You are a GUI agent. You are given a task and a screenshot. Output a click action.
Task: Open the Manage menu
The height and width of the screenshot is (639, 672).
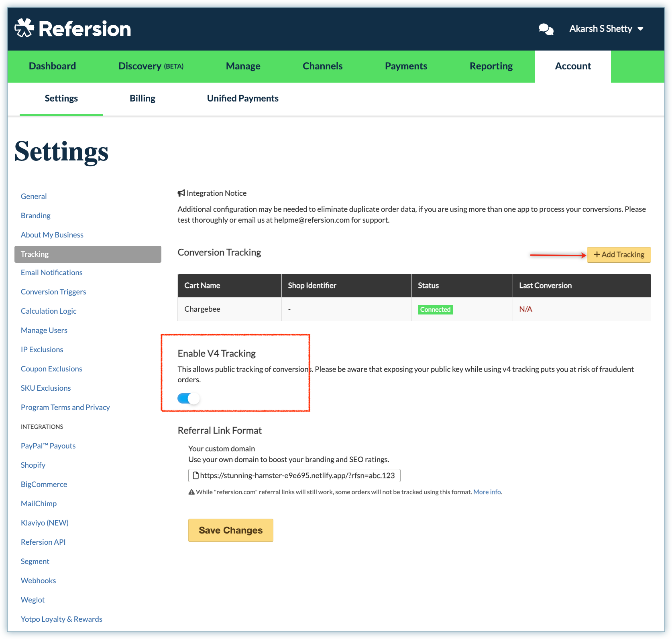click(x=243, y=66)
